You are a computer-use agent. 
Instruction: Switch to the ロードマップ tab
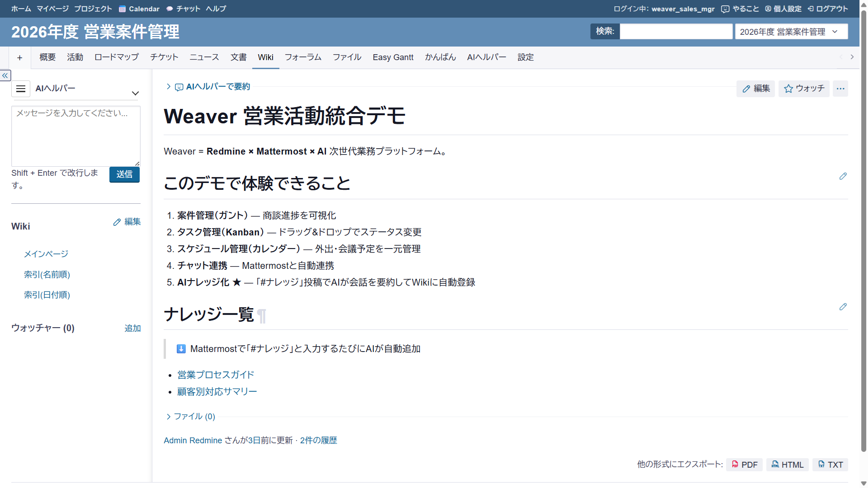tap(117, 57)
